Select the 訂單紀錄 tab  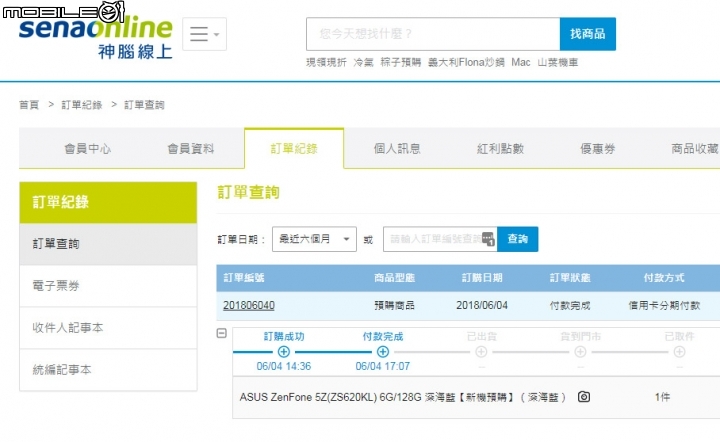click(294, 149)
